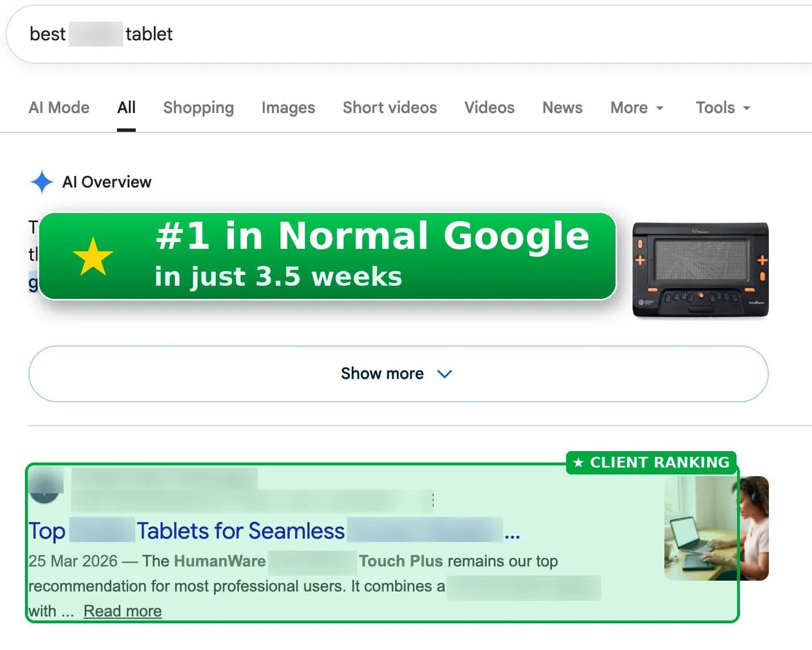Image resolution: width=812 pixels, height=650 pixels.
Task: Click the blurred site favicon in result
Action: click(x=45, y=486)
